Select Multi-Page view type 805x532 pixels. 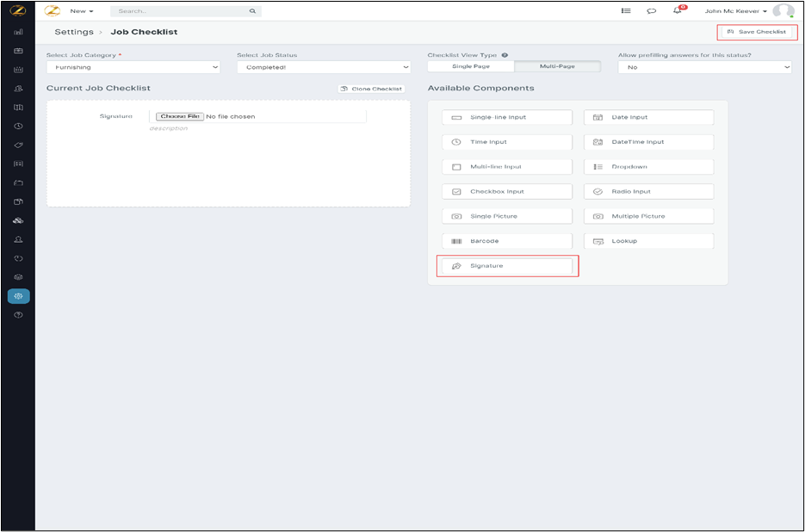pyautogui.click(x=558, y=66)
